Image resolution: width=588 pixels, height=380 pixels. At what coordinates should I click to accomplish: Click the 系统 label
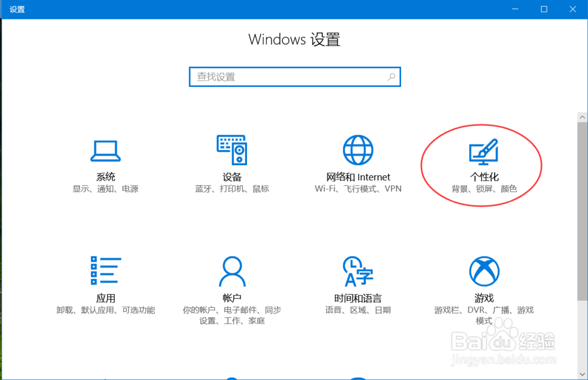point(105,176)
